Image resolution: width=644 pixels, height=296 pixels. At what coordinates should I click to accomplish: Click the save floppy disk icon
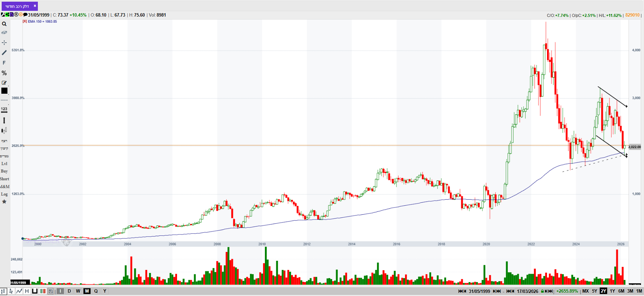click(51, 291)
